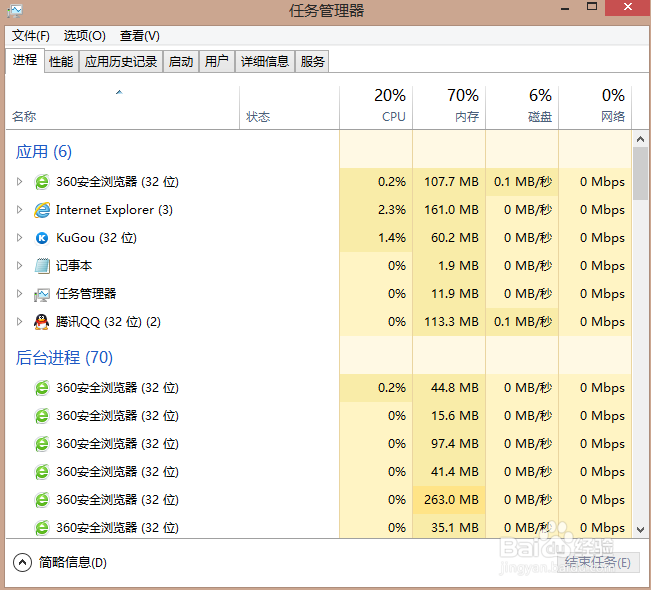Select the 记事本 row name

coord(74,266)
